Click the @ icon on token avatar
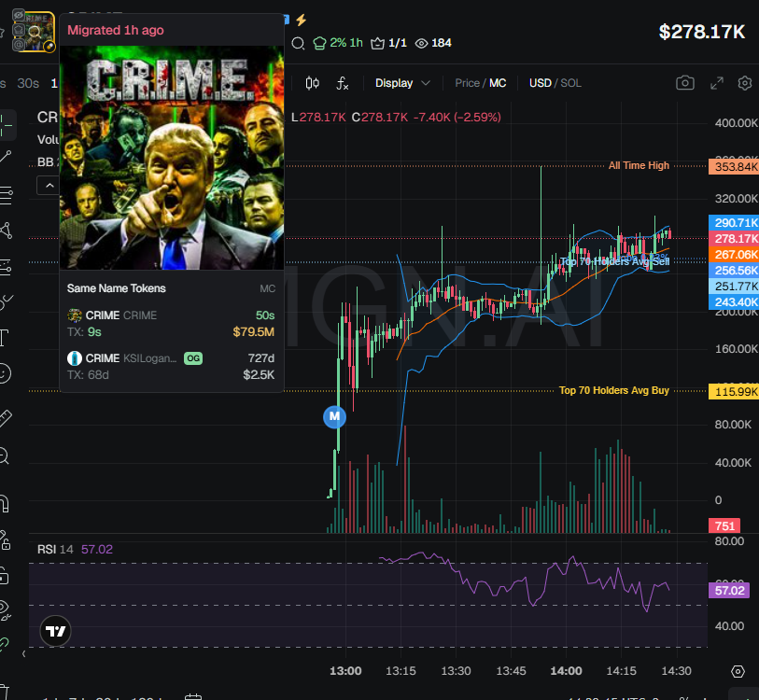Viewport: 759px width, 700px height. click(19, 45)
